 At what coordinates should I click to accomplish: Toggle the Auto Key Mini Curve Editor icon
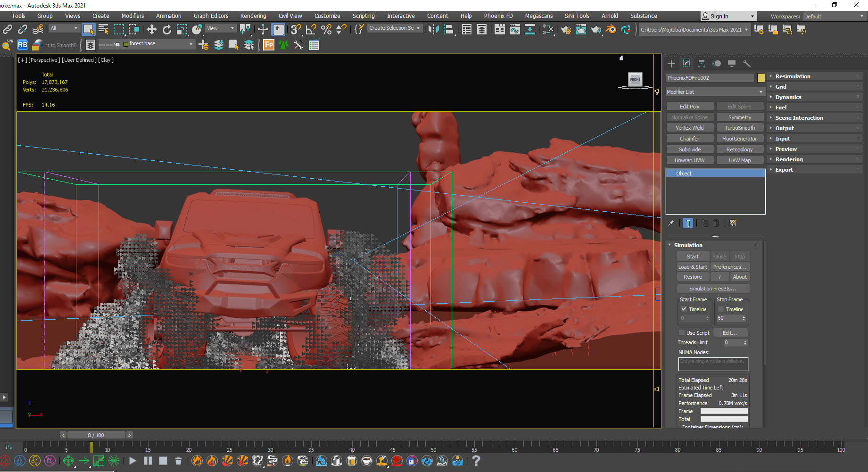[x=9, y=447]
